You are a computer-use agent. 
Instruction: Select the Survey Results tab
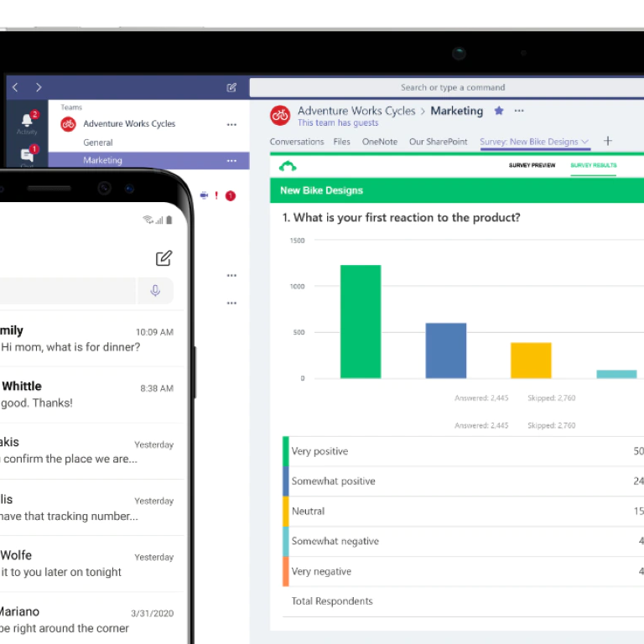(x=594, y=165)
